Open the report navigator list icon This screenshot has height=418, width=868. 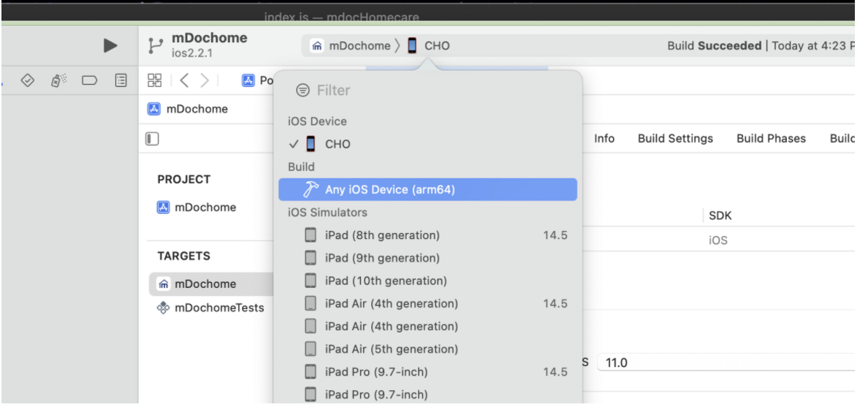[x=121, y=81]
